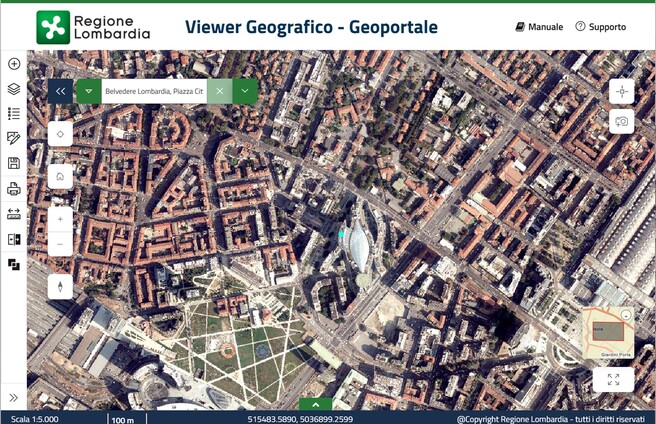Collapse the search panel with double left arrows
This screenshot has width=656, height=424.
(60, 91)
